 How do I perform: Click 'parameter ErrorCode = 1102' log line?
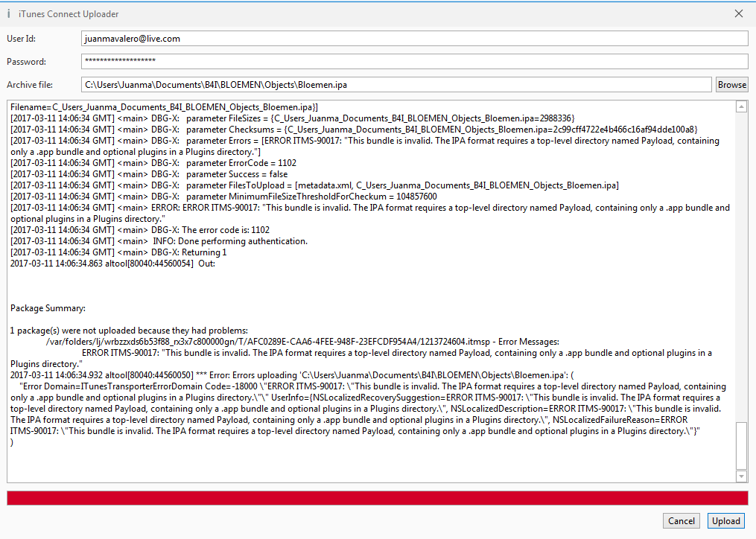click(153, 163)
